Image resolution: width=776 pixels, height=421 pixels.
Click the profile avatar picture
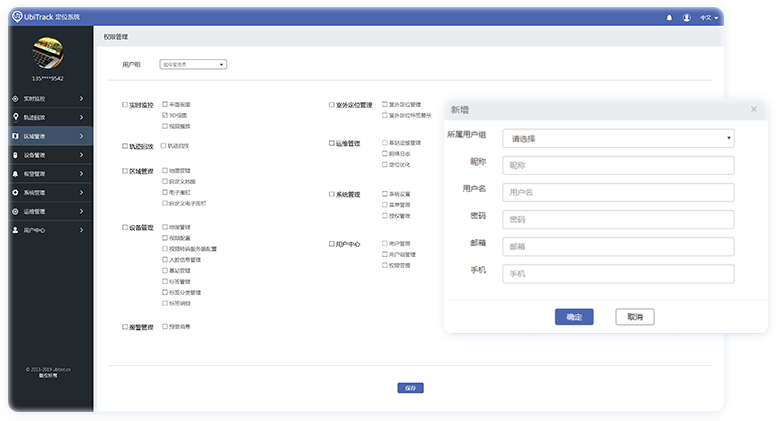click(x=48, y=53)
